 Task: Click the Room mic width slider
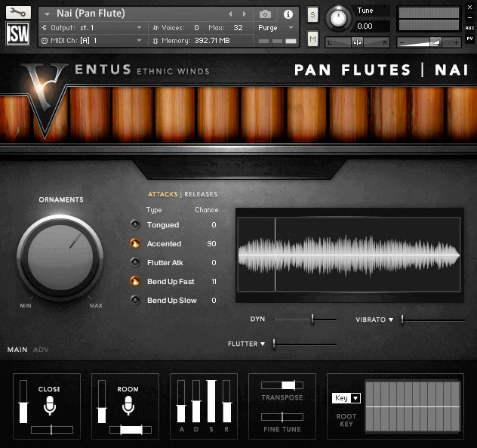[x=131, y=430]
